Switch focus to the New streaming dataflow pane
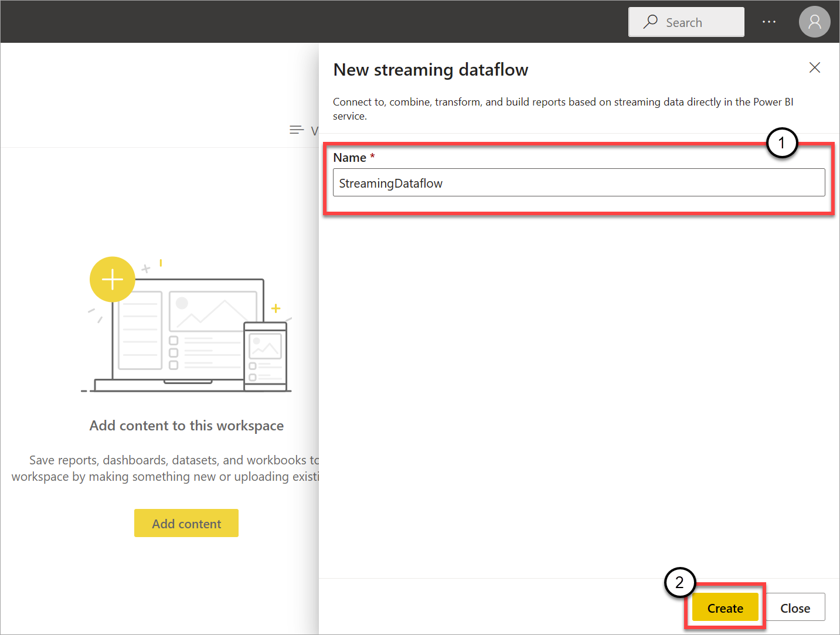840x635 pixels. [x=431, y=69]
